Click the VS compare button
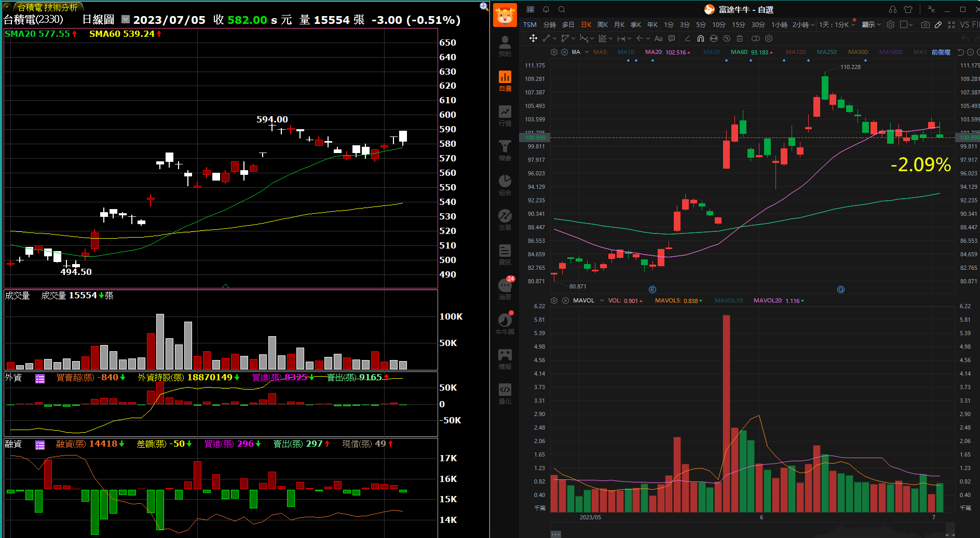Image resolution: width=980 pixels, height=538 pixels. click(964, 24)
